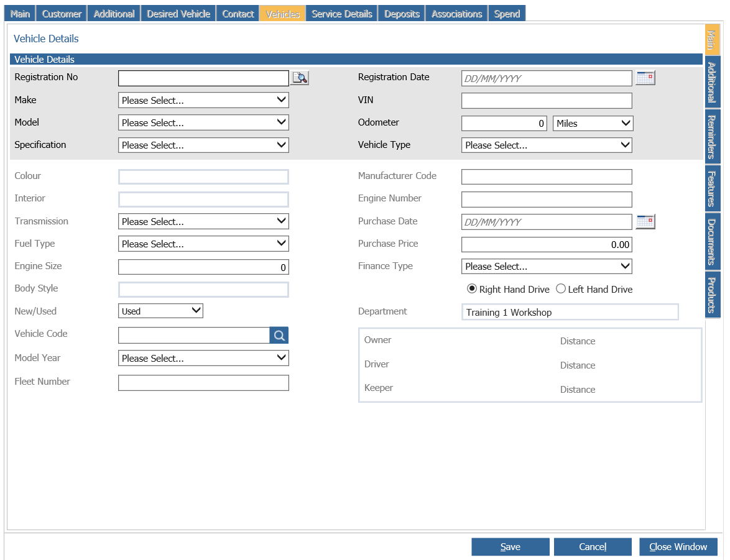Click into the Fleet Number field
This screenshot has height=560, width=730.
click(203, 383)
